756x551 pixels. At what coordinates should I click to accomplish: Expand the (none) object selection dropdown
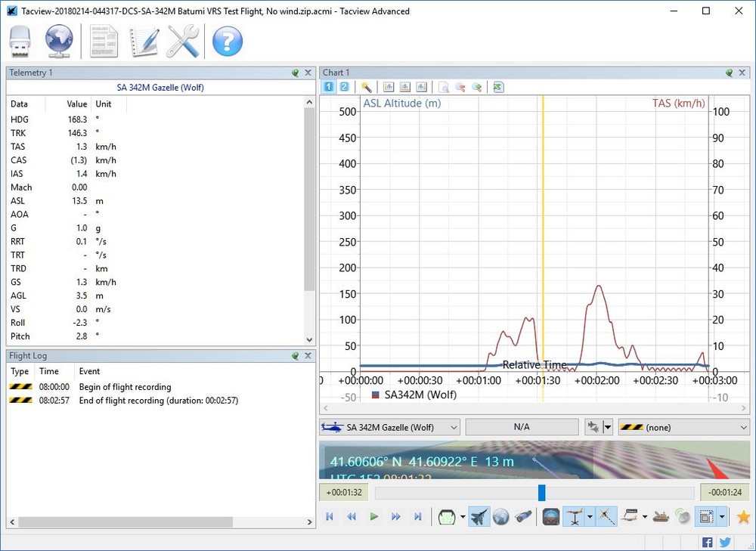(x=683, y=427)
